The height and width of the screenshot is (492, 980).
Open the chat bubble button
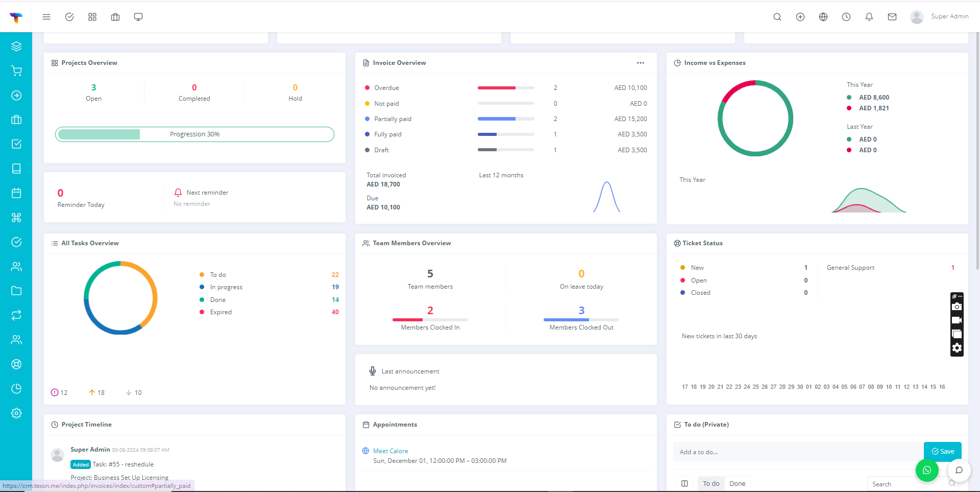click(959, 470)
